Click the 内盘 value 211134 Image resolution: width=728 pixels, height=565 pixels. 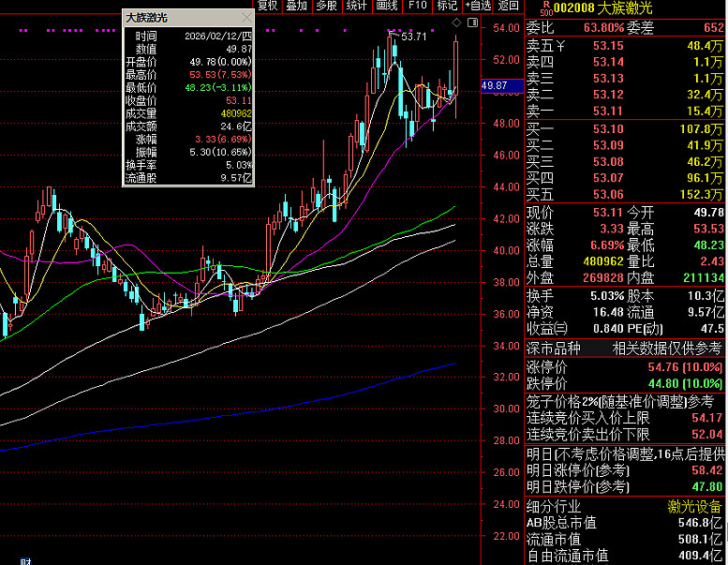click(x=704, y=277)
